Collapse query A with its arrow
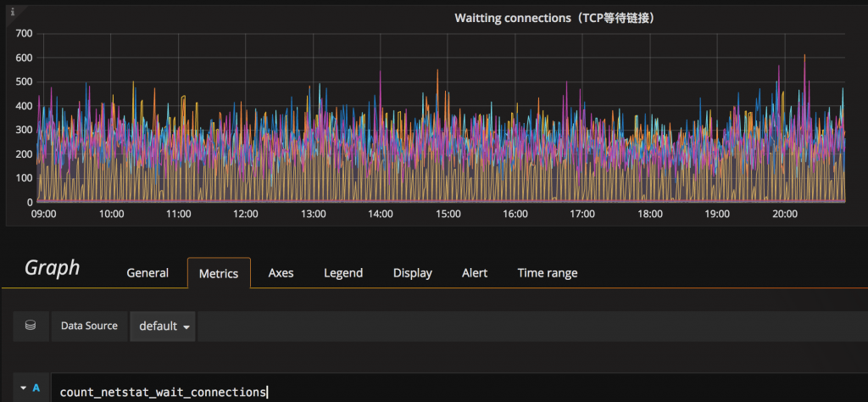 coord(23,388)
